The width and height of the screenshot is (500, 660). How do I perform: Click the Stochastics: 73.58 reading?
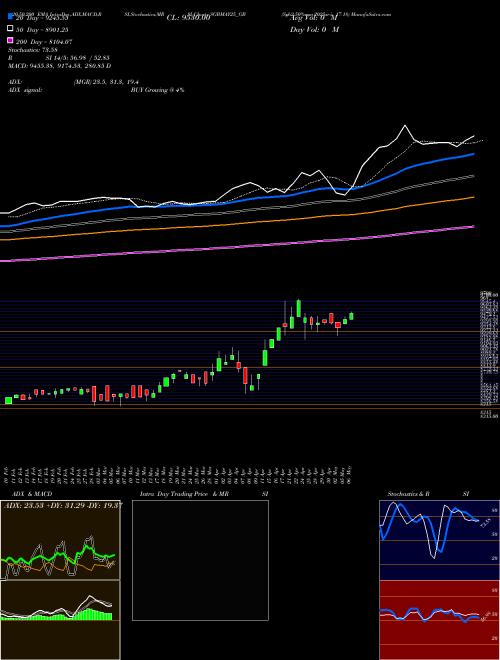[x=33, y=50]
